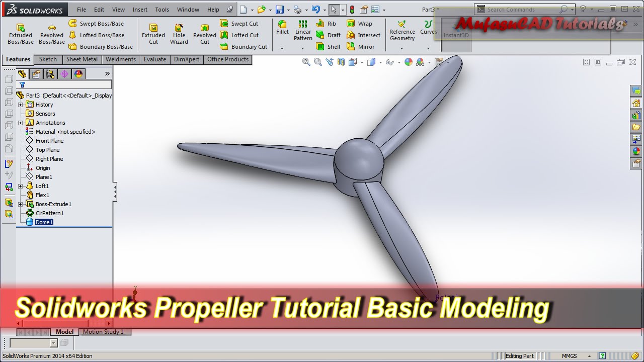
Task: Choose the Lofted Cut tool
Action: (239, 35)
